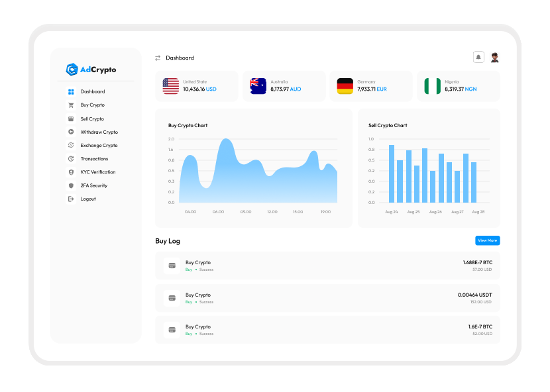This screenshot has height=392, width=550.
Task: Click the AdCrypto logo
Action: [x=91, y=70]
